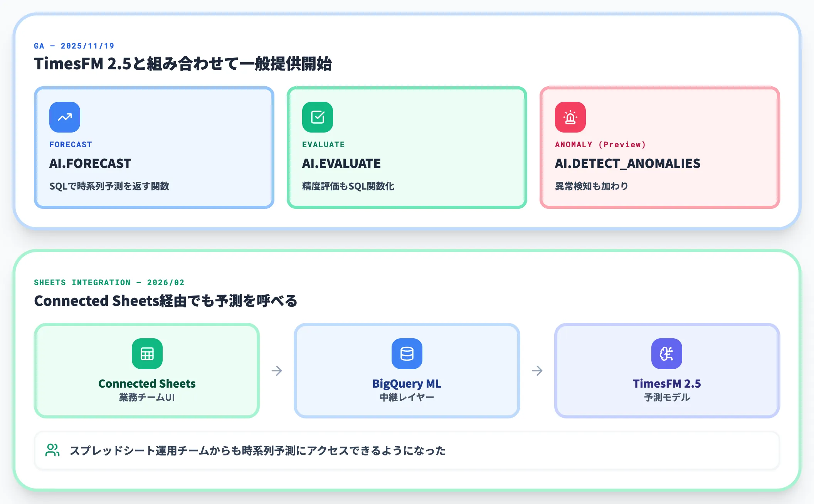Select the AI.EVALUATE heading
The image size is (814, 504).
pyautogui.click(x=341, y=163)
